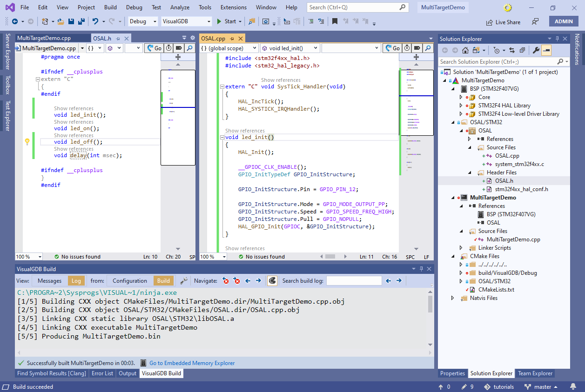585x392 pixels.
Task: Click the Live Share button
Action: pyautogui.click(x=503, y=22)
